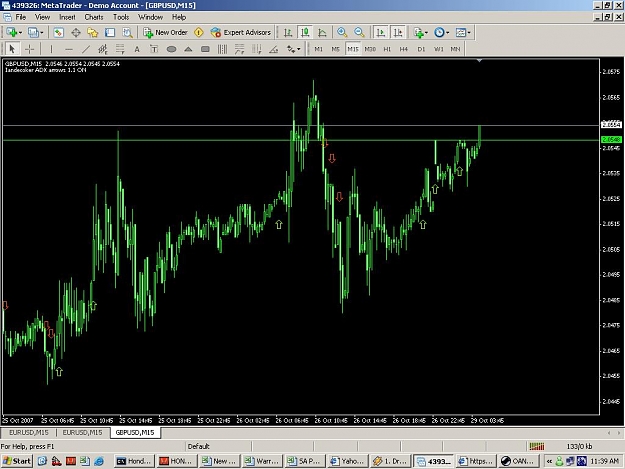This screenshot has height=469, width=625.
Task: Expand the Indicators dropdown arrow
Action: click(426, 33)
